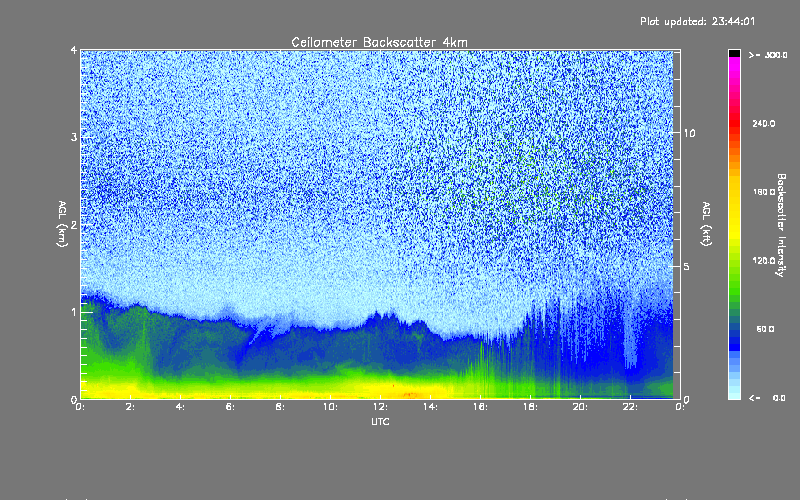Click the '1' km tick on left axis
Screen dimensions: 800x500
click(x=74, y=312)
